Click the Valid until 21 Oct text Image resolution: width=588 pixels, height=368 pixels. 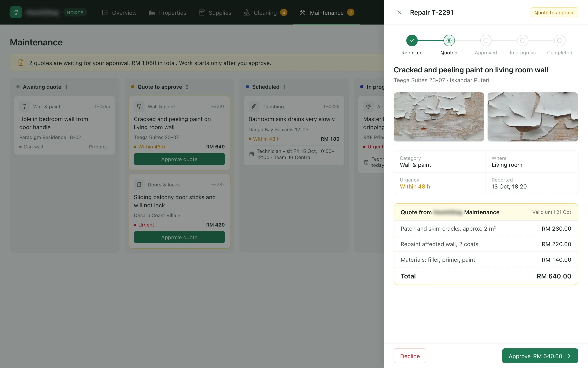(x=551, y=212)
